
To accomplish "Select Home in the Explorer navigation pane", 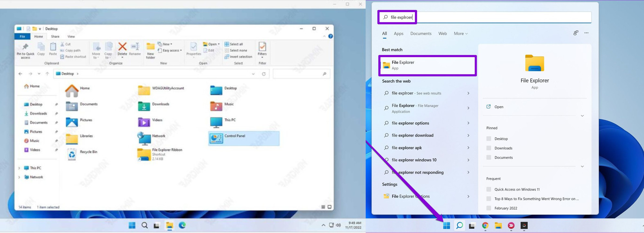I will coord(32,86).
